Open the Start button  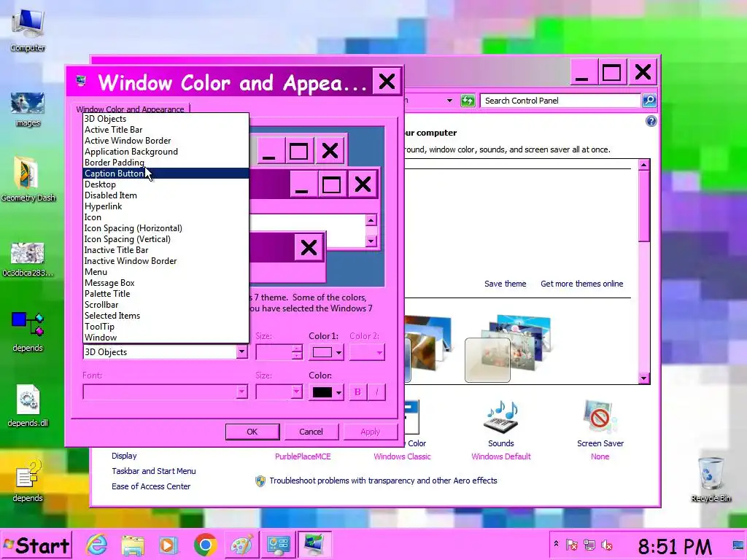36,545
